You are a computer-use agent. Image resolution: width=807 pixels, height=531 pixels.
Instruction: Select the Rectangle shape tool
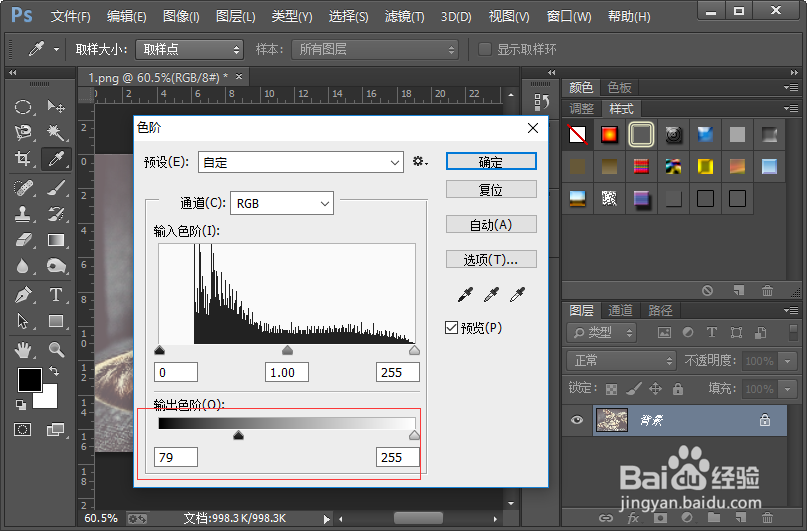[56, 321]
